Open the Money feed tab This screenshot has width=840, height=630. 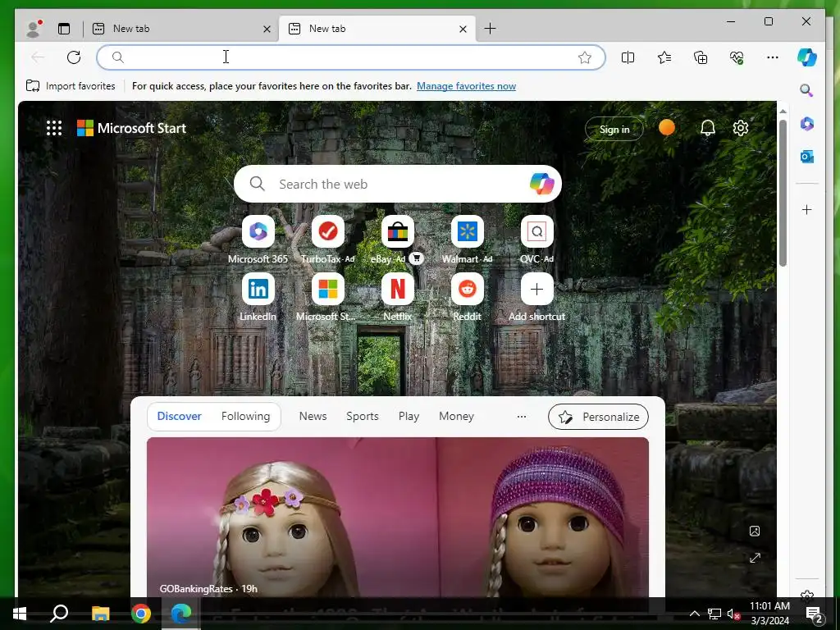(x=456, y=416)
